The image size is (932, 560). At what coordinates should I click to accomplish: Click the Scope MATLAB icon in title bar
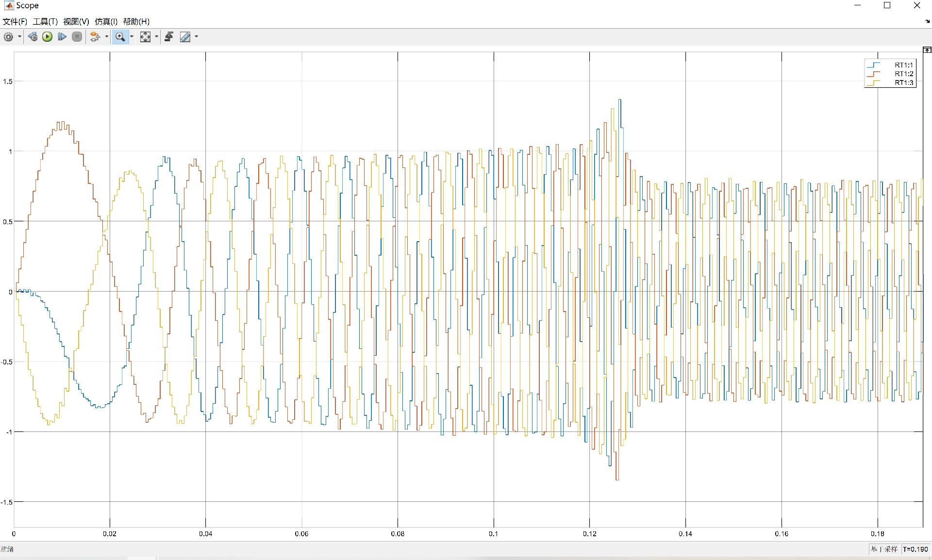pyautogui.click(x=9, y=5)
